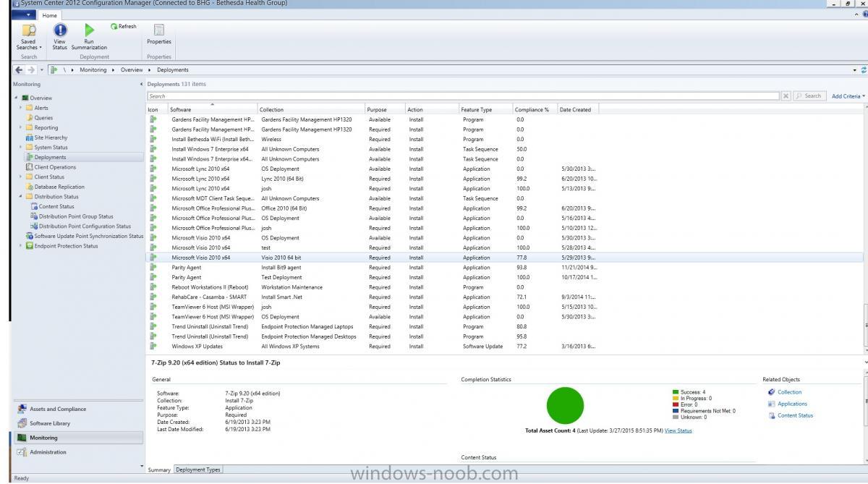Viewport: 868px width, 484px height.
Task: Click the green completion pie chart
Action: coord(565,405)
